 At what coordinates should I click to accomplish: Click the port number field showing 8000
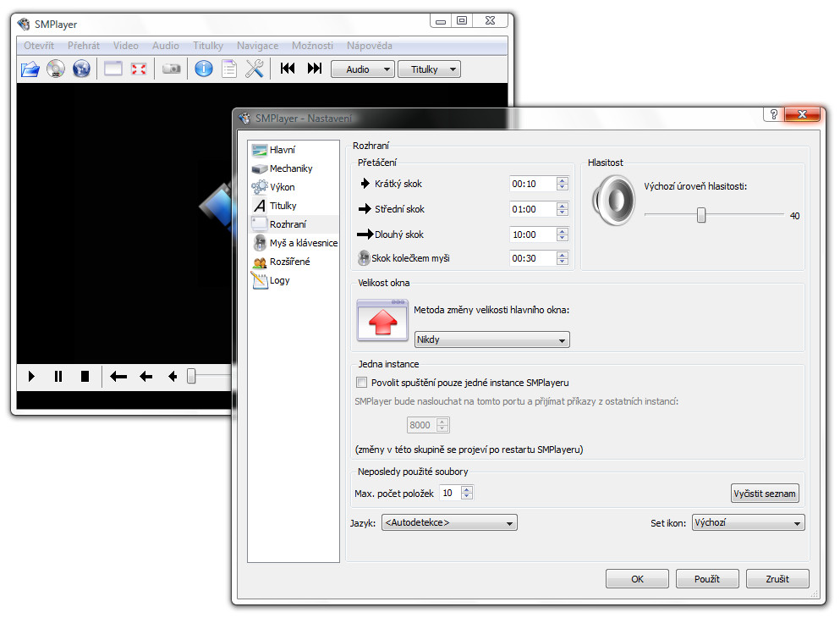coord(421,425)
